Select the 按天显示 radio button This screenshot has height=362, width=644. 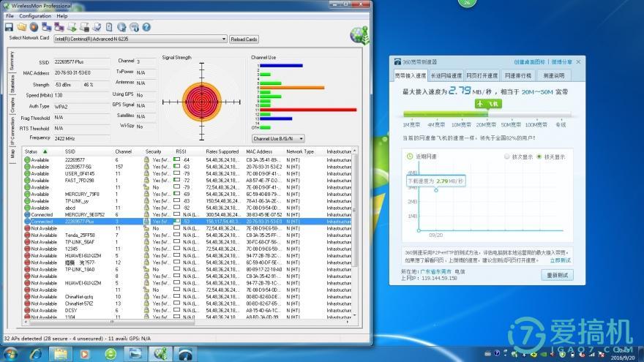(x=539, y=157)
